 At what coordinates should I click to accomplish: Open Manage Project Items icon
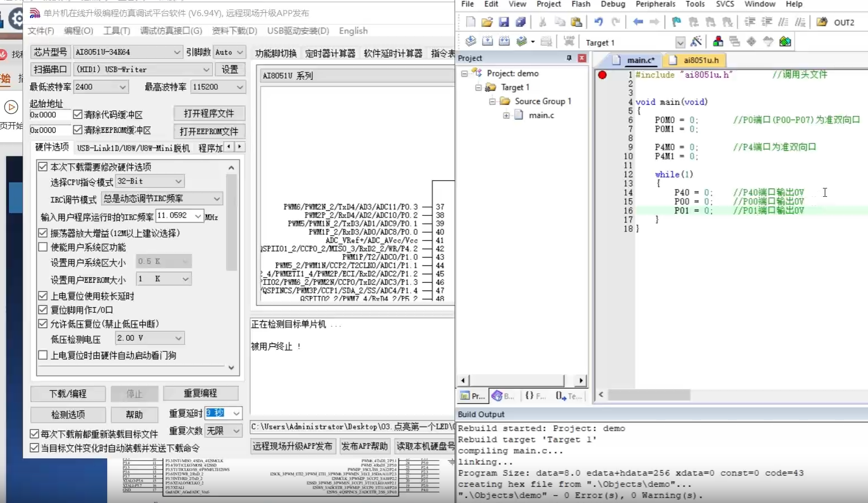click(718, 41)
